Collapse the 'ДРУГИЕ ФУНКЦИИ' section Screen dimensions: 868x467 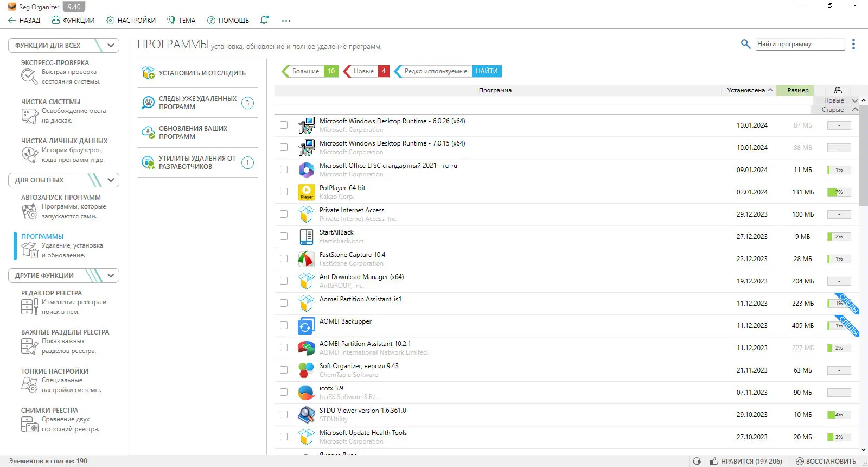point(111,275)
